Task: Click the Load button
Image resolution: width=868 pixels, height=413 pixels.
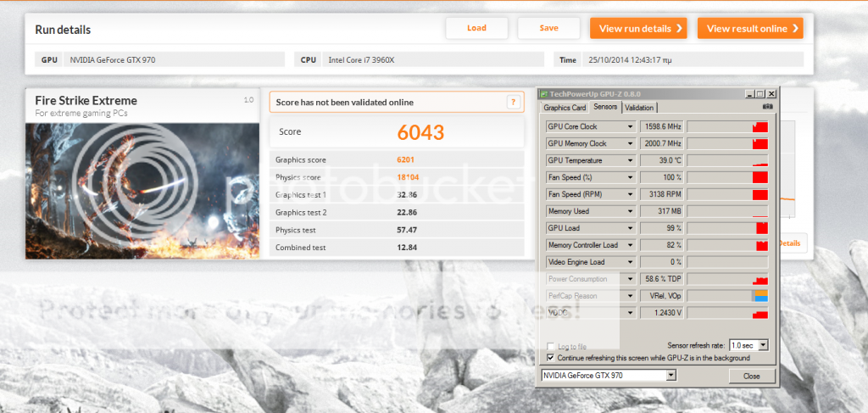Action: 476,28
